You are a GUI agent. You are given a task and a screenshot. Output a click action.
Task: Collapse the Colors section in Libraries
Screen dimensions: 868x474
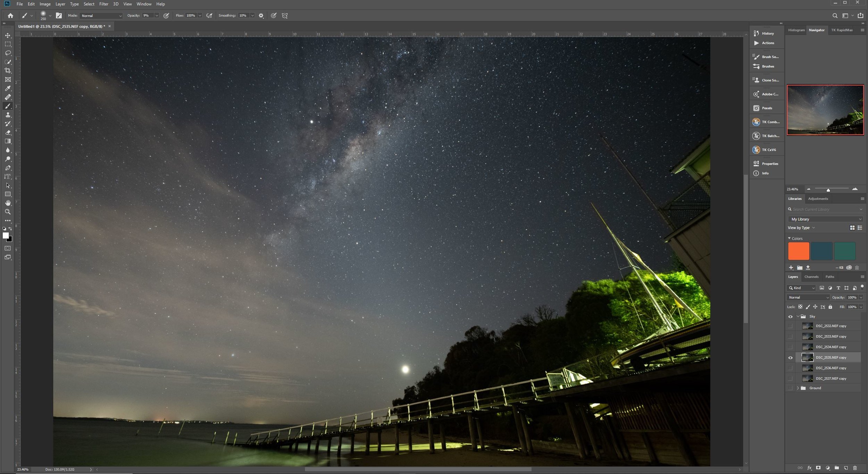click(x=789, y=239)
